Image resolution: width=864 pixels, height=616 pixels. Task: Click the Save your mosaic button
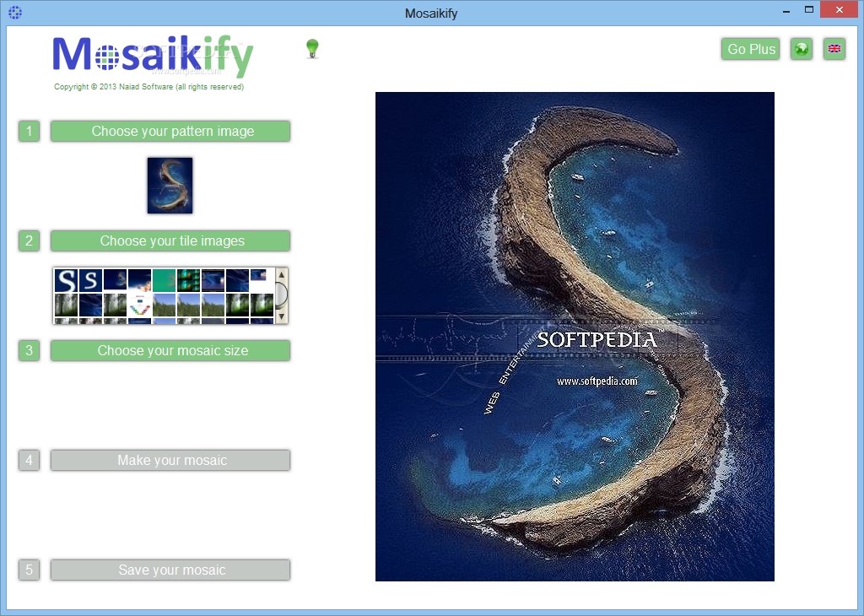click(170, 570)
